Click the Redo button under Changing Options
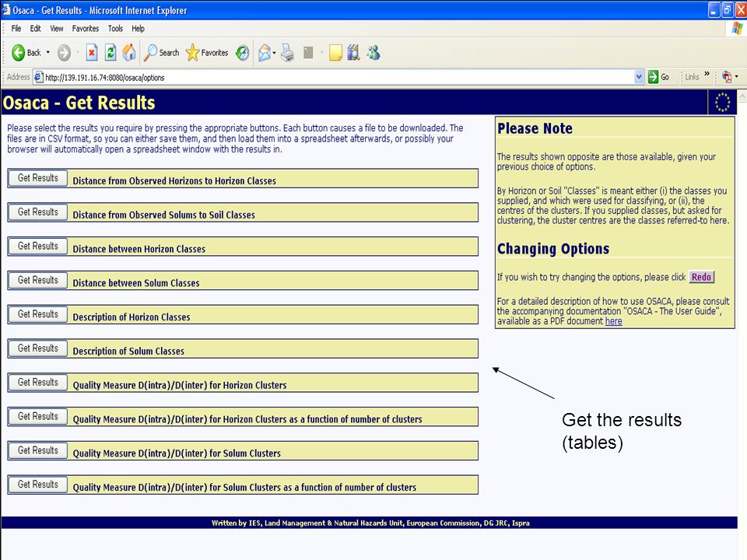Image resolution: width=747 pixels, height=560 pixels. point(701,277)
